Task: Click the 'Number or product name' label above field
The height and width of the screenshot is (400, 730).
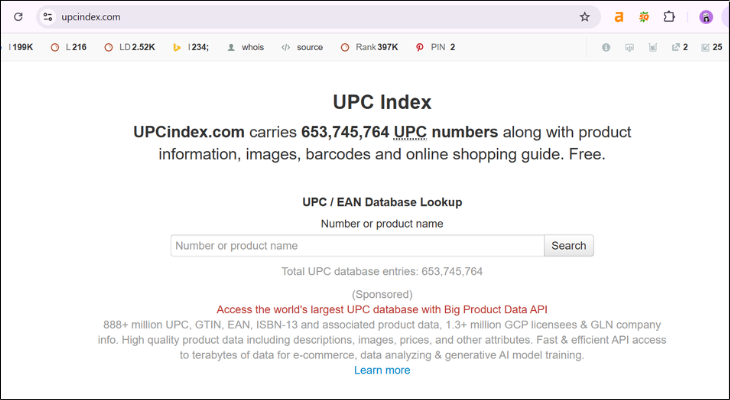Action: coord(382,224)
